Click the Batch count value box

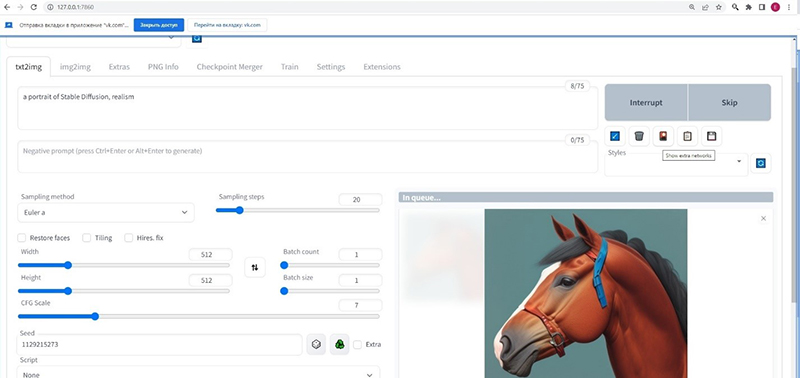pyautogui.click(x=360, y=254)
